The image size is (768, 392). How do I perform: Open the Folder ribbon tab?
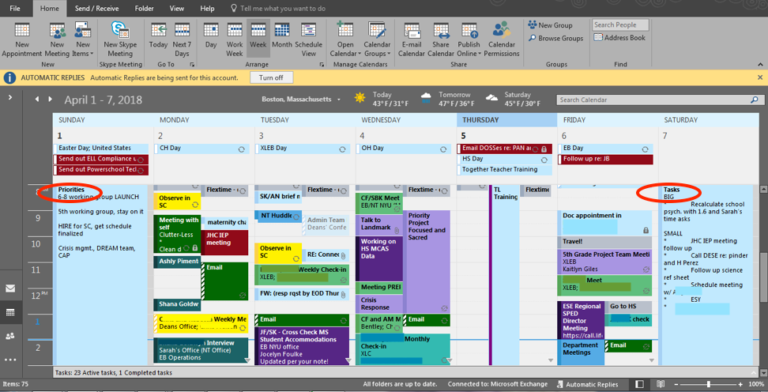(144, 8)
